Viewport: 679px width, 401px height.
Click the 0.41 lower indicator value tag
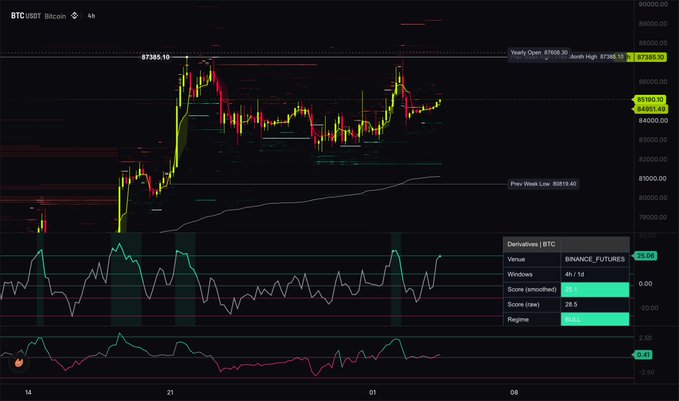point(643,355)
